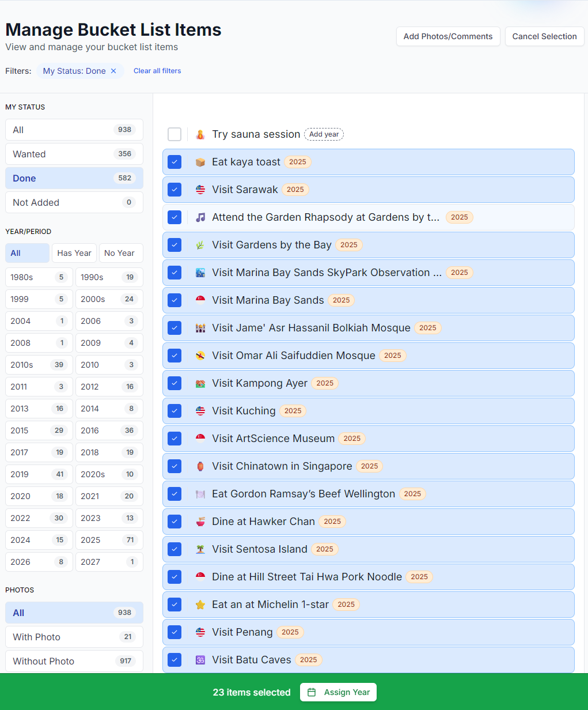Click the lantern icon on Visit Chinatown in Singapore
This screenshot has width=588, height=710.
(200, 466)
